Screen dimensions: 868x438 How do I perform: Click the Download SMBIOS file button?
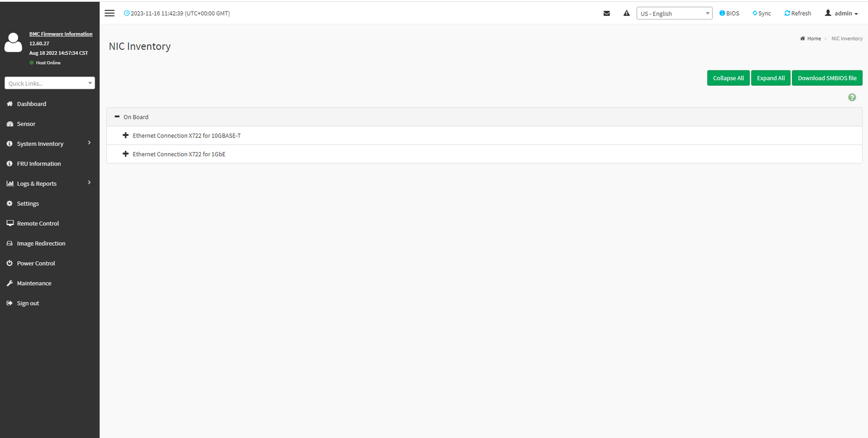[827, 78]
